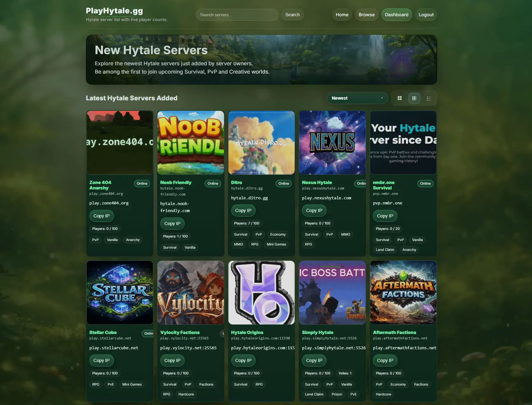This screenshot has width=532, height=405.
Task: Copy IP for Zone 404 Anarchy
Action: (101, 216)
